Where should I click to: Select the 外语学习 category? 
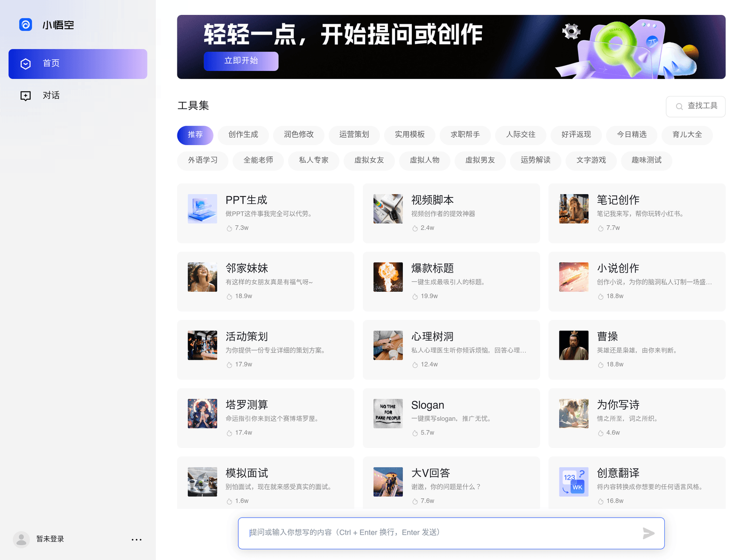tap(203, 161)
